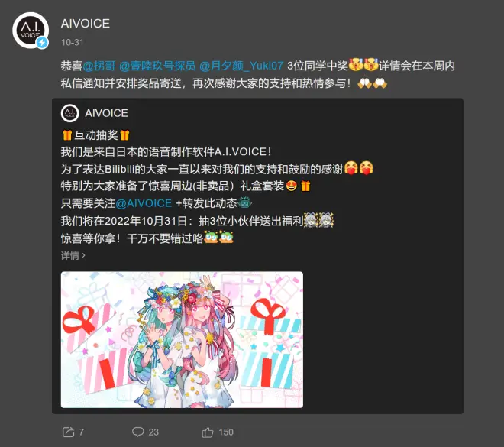Click the comment count 23
Image resolution: width=504 pixels, height=447 pixels.
click(x=153, y=432)
